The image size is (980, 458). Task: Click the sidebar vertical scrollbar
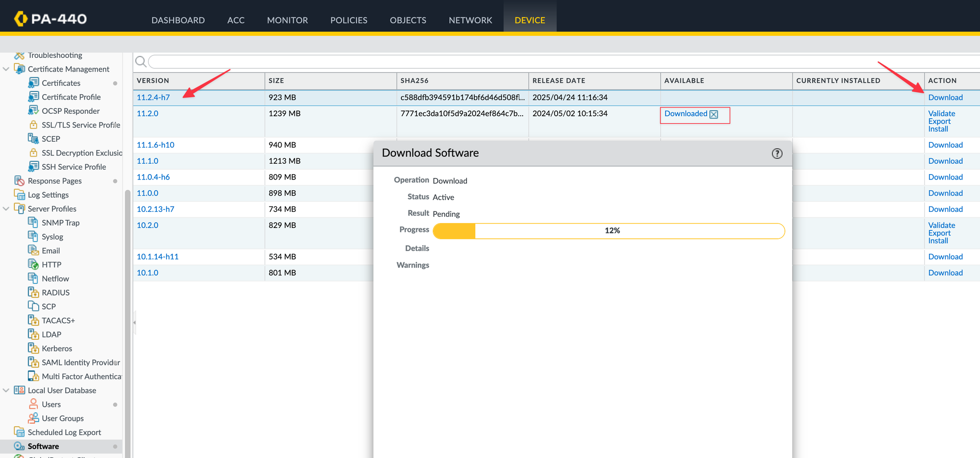(127, 324)
